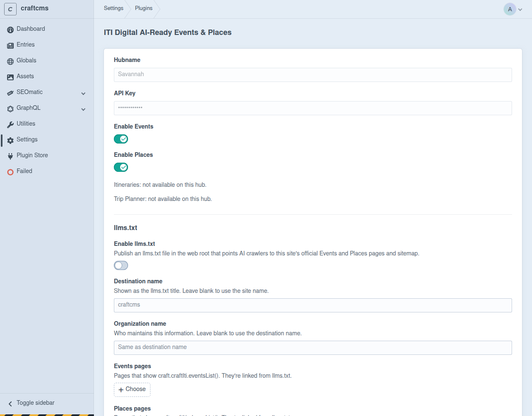Click the Entries newspaper icon
This screenshot has width=532, height=416.
tap(10, 45)
